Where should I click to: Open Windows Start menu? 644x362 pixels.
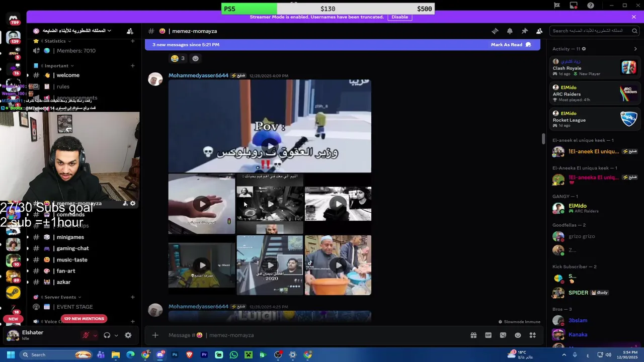[x=11, y=355]
